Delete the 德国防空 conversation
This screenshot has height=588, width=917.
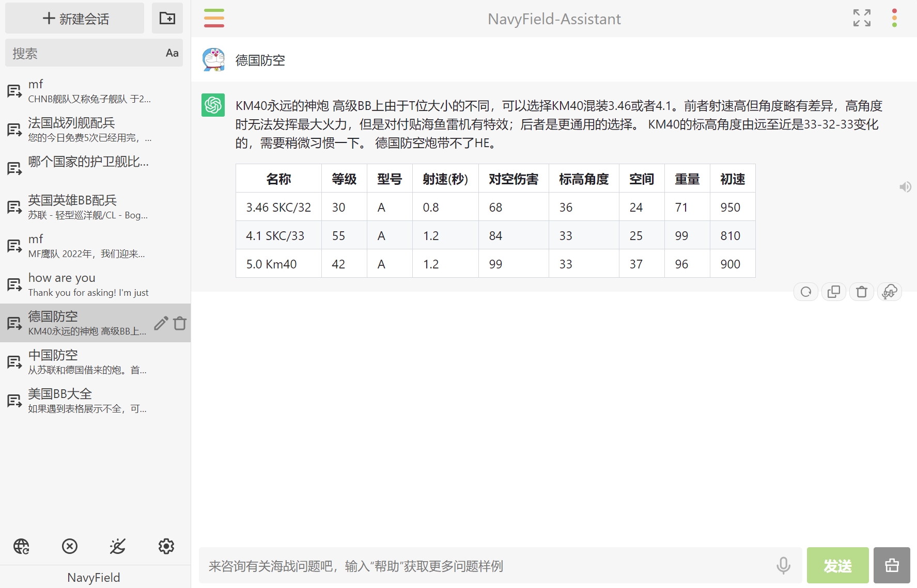[x=180, y=323]
